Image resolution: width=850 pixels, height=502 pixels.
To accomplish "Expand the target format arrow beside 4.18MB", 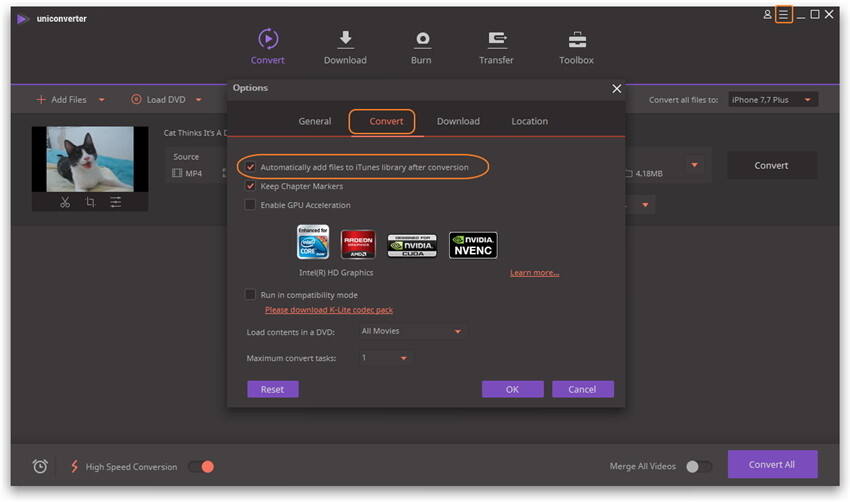I will pyautogui.click(x=694, y=165).
